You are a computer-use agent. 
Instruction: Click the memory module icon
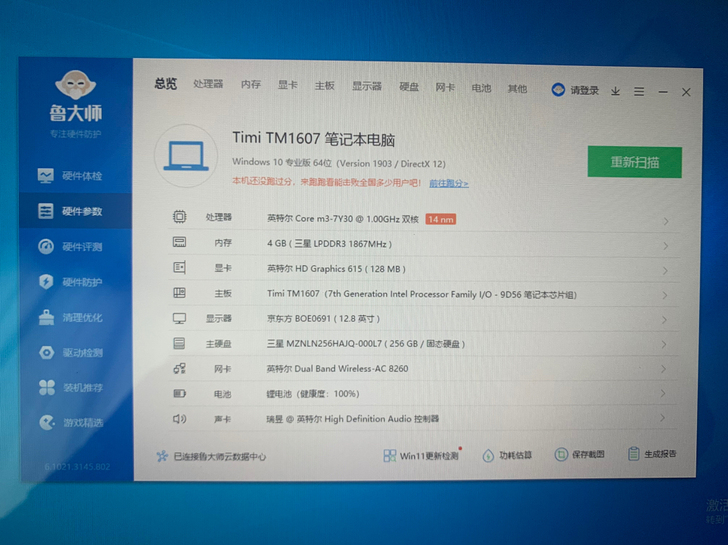tap(179, 242)
